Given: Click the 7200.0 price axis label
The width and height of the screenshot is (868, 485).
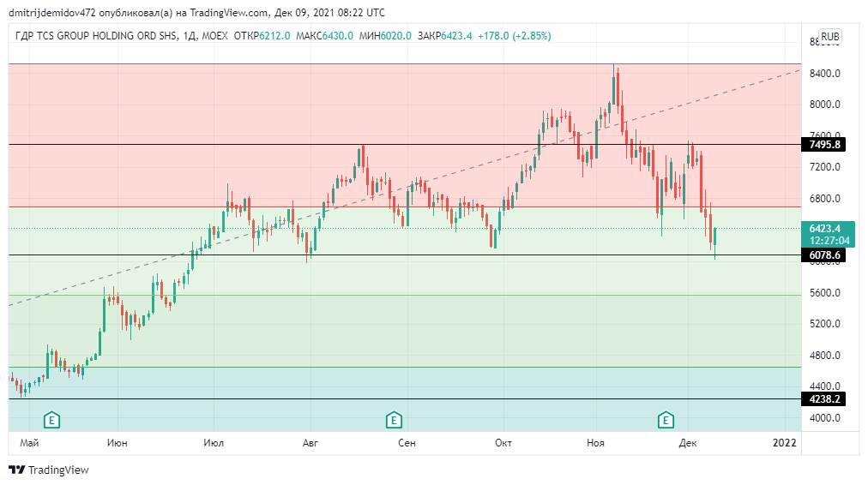Looking at the screenshot, I should click(825, 167).
